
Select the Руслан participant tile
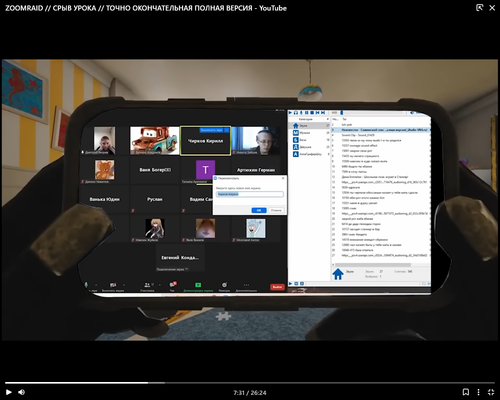click(x=155, y=199)
